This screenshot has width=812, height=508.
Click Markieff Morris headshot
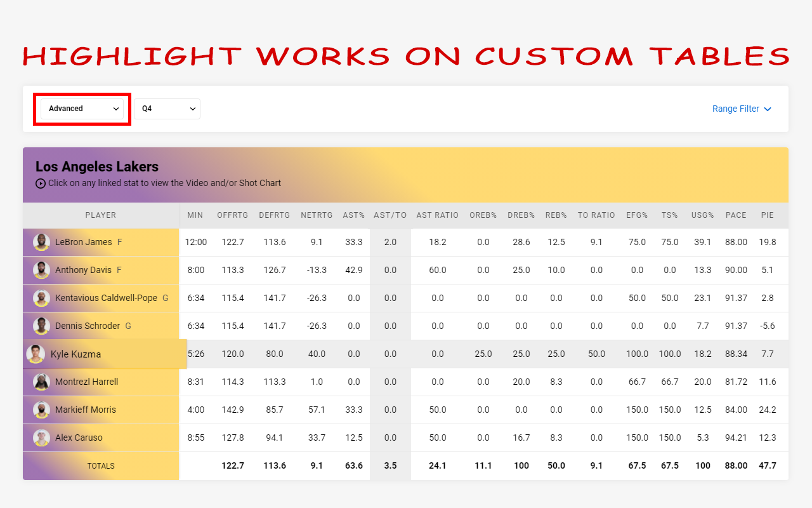coord(41,410)
